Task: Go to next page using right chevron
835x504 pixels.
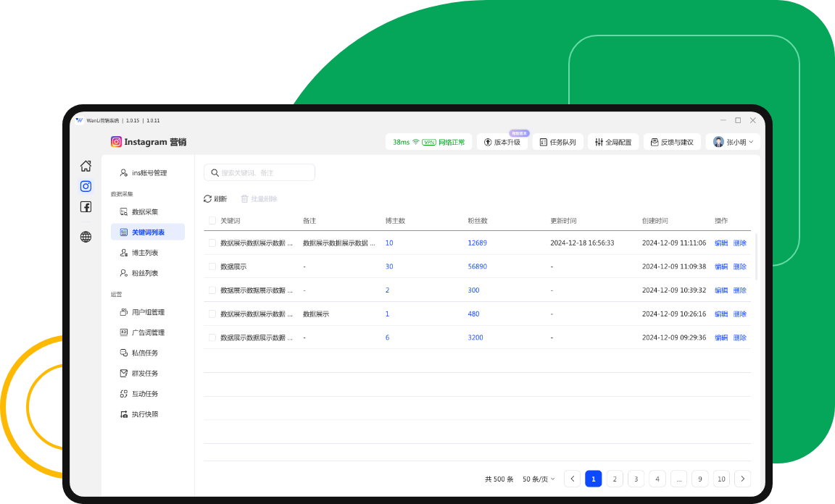Action: click(742, 479)
